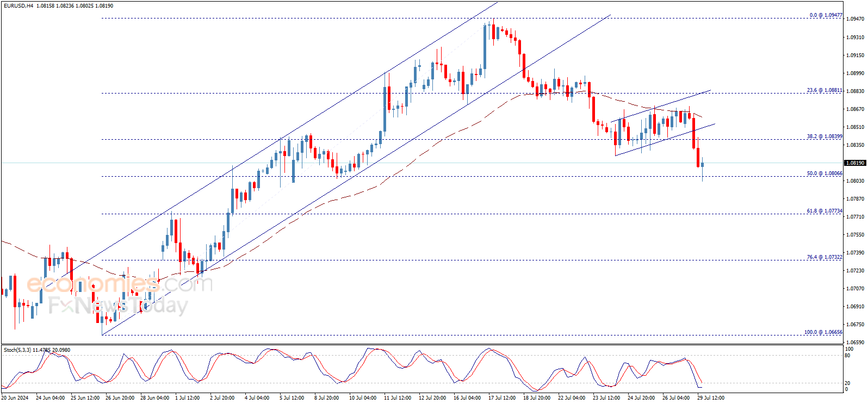The width and height of the screenshot is (868, 404).
Task: Click price axis value 1.08830
Action: pos(855,91)
